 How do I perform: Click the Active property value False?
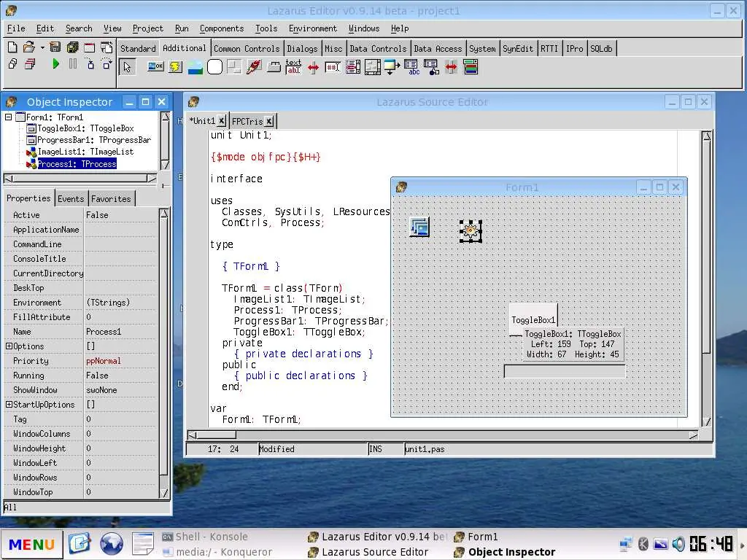[x=120, y=215]
